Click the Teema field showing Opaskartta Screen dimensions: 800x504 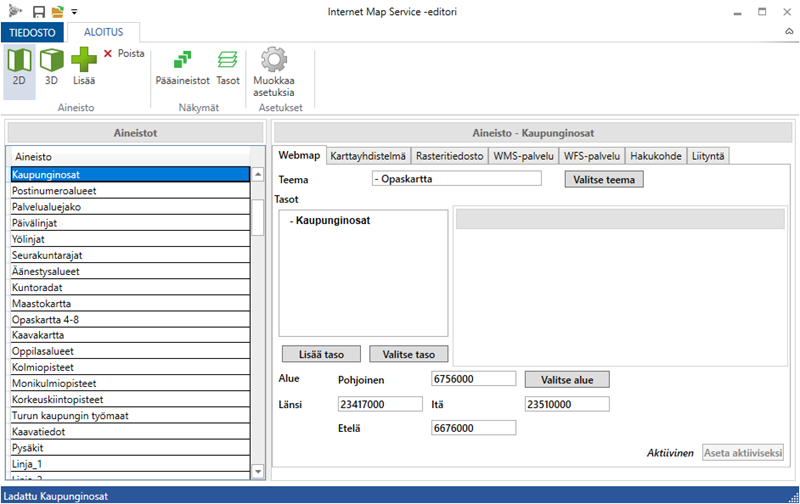(x=457, y=179)
